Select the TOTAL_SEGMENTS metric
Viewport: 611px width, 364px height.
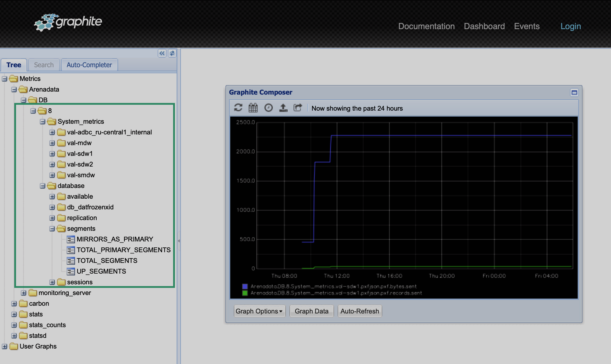pyautogui.click(x=107, y=261)
